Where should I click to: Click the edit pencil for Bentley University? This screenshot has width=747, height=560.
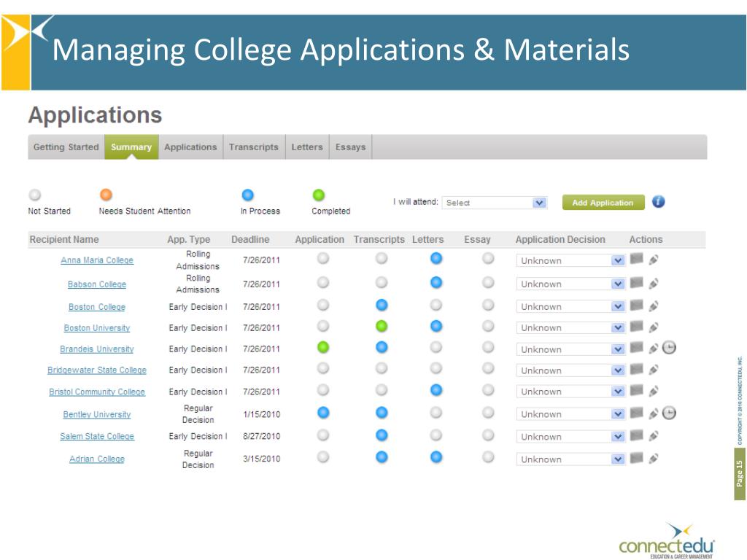tap(654, 413)
